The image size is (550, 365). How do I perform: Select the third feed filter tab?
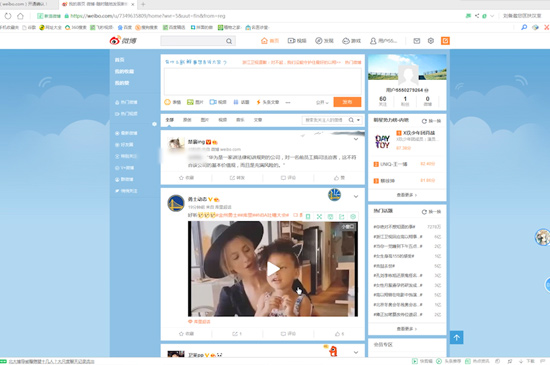pyautogui.click(x=205, y=120)
